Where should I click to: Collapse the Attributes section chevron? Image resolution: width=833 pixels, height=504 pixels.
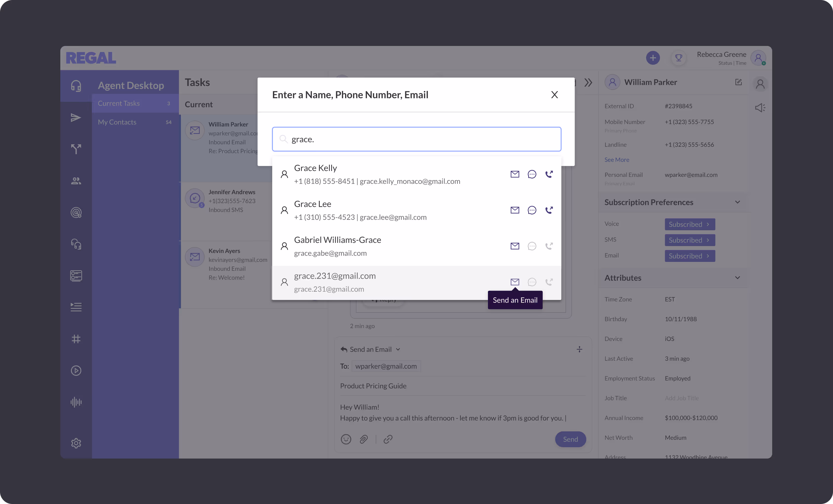coord(737,278)
